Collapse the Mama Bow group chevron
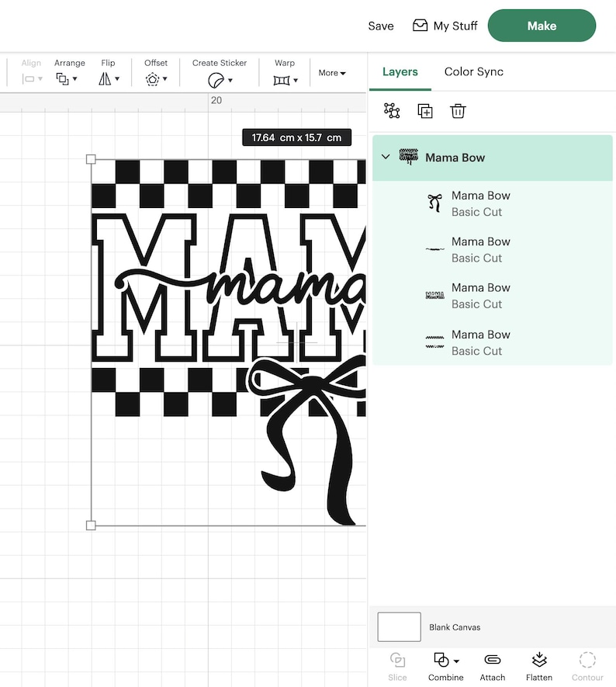 (x=386, y=156)
